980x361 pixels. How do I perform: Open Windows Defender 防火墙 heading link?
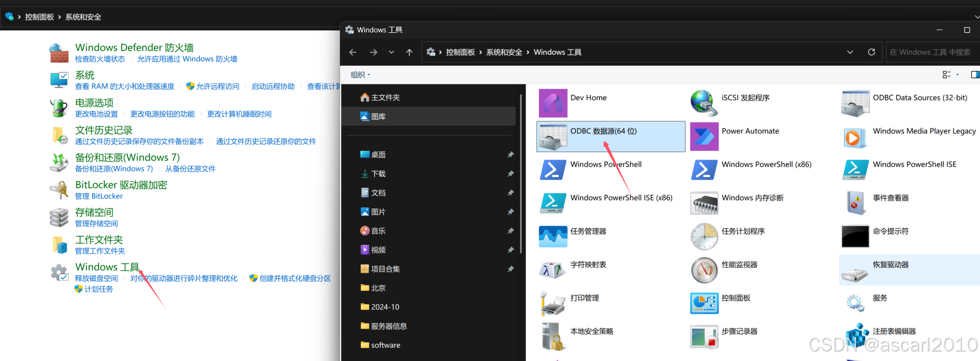pos(134,48)
